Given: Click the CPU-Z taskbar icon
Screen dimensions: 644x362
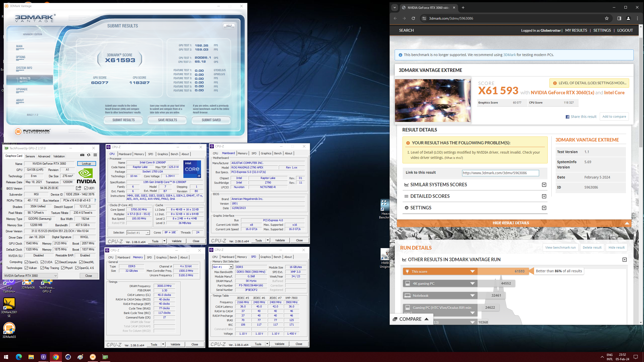Looking at the screenshot, I should coord(44,357).
